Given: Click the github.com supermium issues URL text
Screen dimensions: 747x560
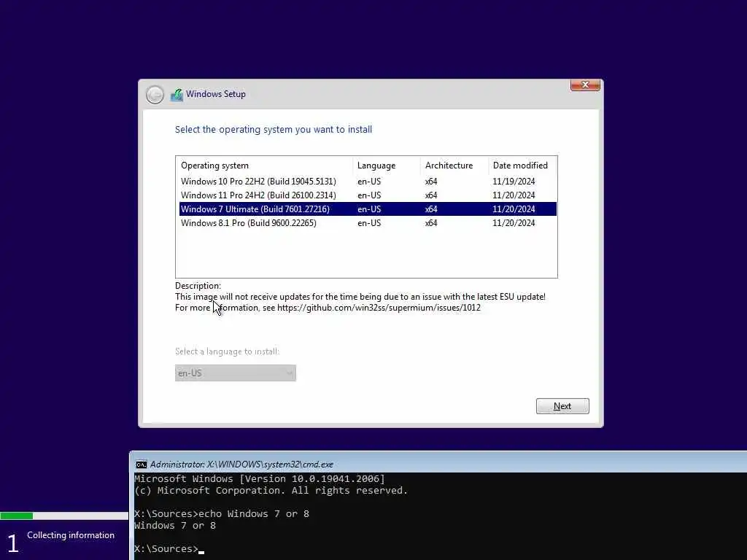Looking at the screenshot, I should (379, 308).
